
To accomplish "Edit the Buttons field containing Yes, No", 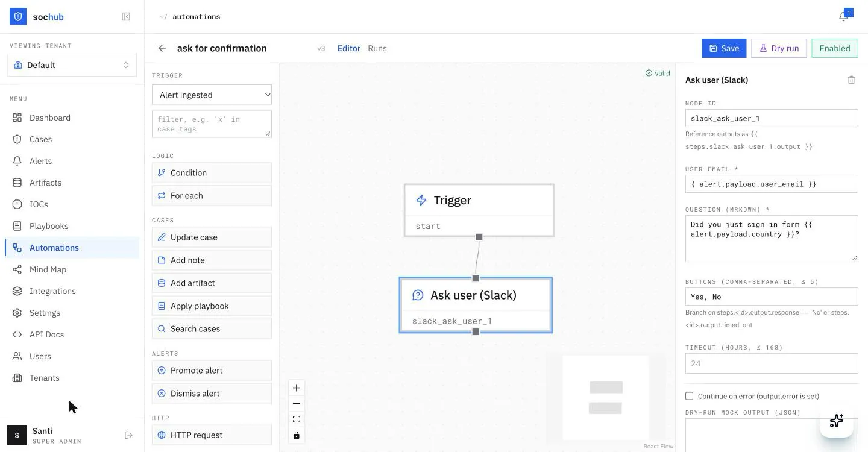I will (772, 297).
